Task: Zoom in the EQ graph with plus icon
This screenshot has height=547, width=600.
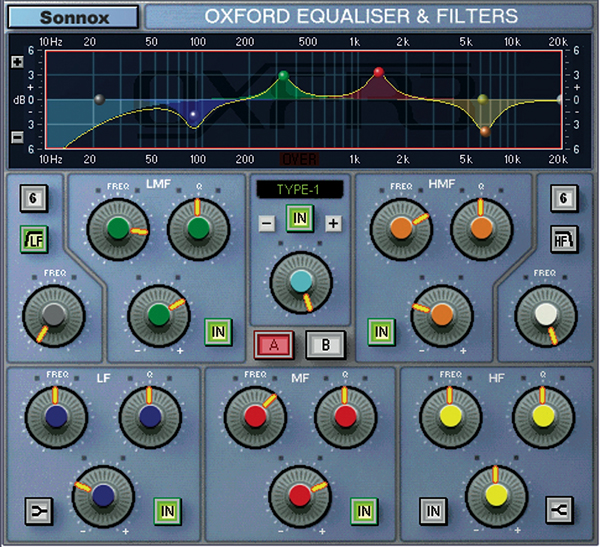Action: 16,62
